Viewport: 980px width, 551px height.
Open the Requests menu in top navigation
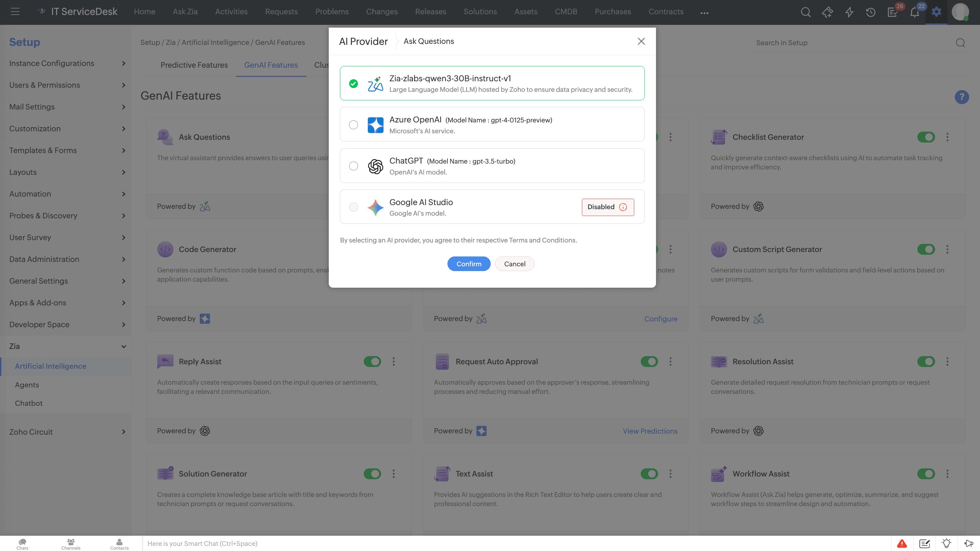click(281, 12)
